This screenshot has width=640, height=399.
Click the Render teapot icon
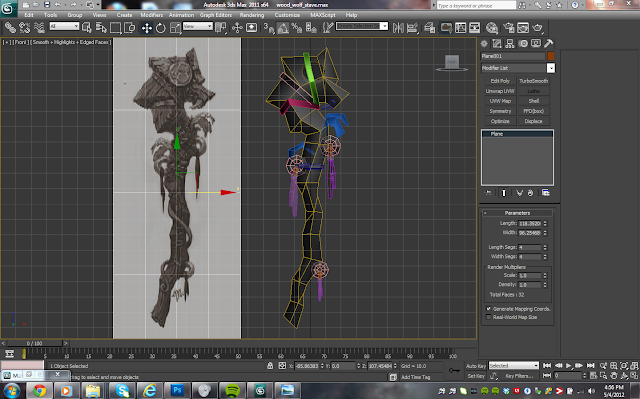pos(538,28)
